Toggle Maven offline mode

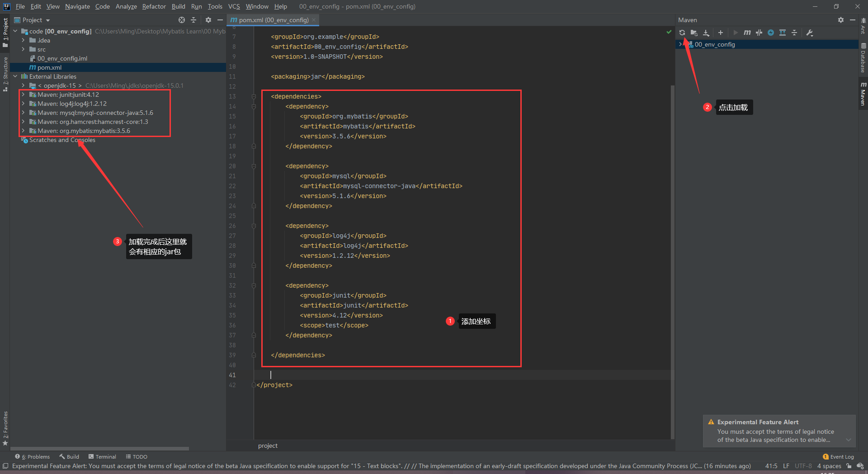759,33
